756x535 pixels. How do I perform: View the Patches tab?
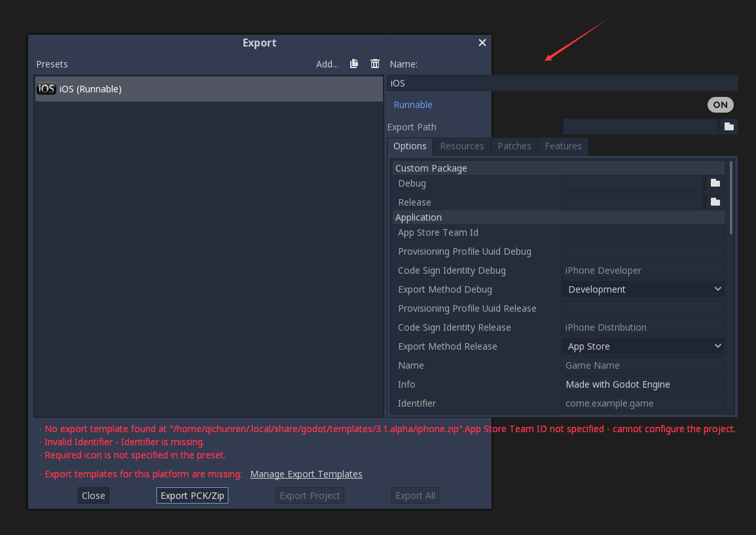[514, 146]
